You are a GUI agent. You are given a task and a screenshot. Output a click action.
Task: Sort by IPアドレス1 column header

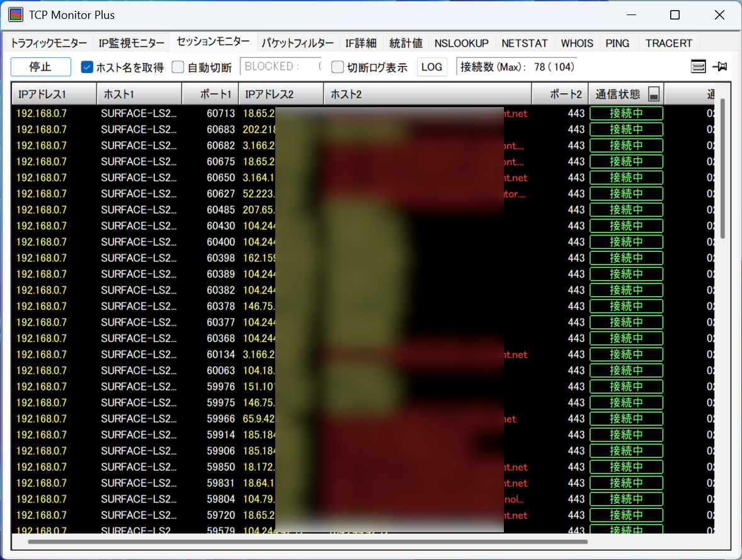click(x=54, y=94)
